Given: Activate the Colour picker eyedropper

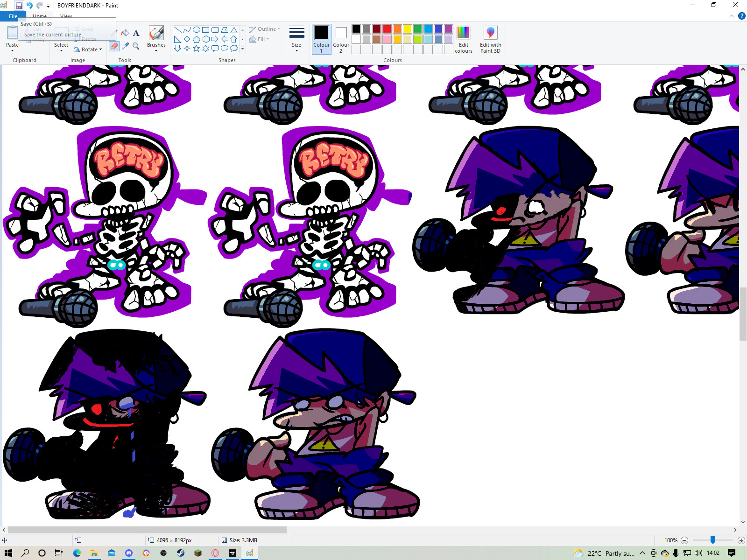Looking at the screenshot, I should point(125,46).
